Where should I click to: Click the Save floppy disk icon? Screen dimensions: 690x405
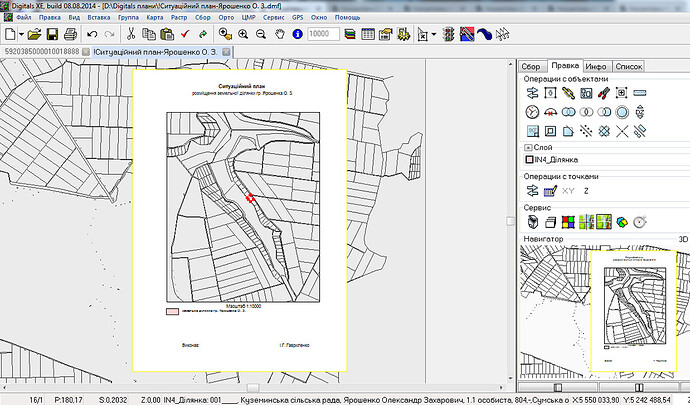pyautogui.click(x=52, y=34)
